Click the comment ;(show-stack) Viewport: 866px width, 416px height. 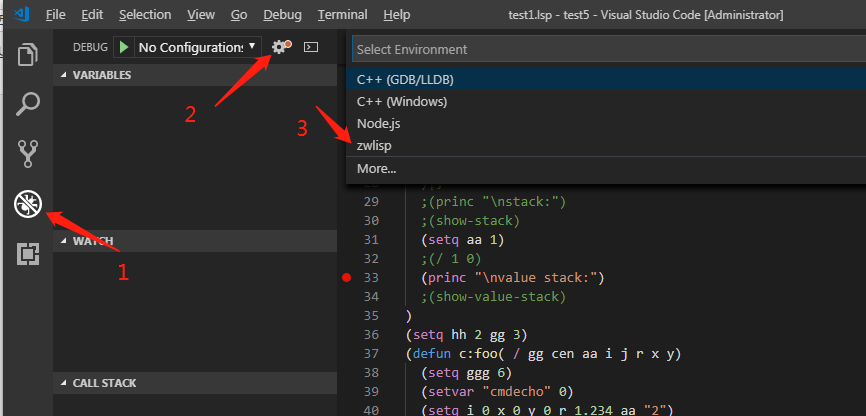pyautogui.click(x=470, y=221)
